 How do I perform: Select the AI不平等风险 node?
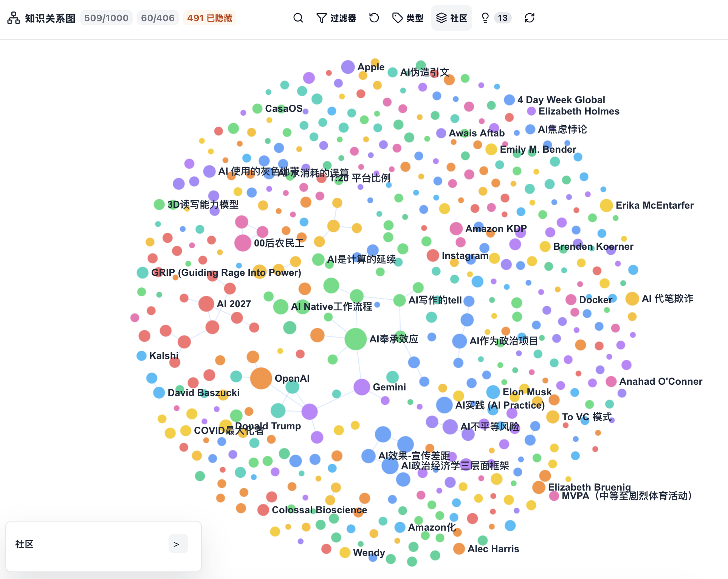pos(450,427)
